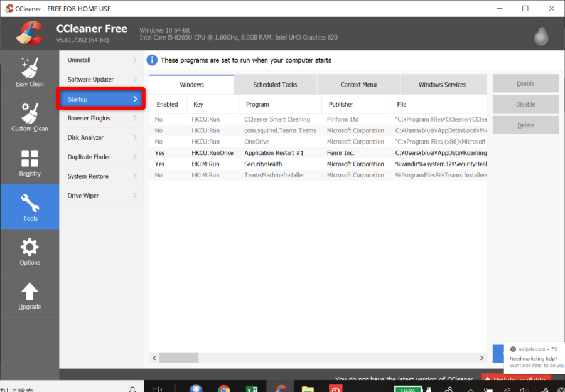
Task: Click the HKCU:RunOnce key cell
Action: [x=212, y=152]
